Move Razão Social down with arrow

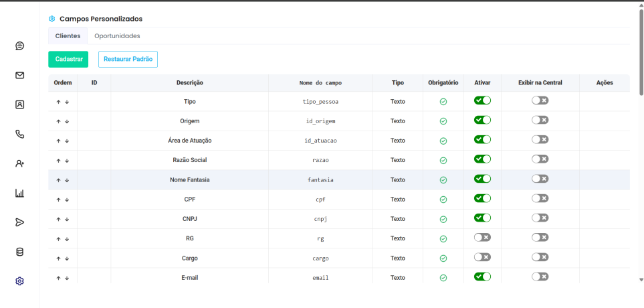[67, 161]
